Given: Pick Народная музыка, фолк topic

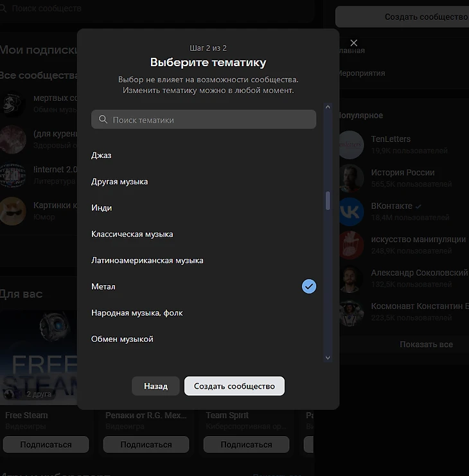Looking at the screenshot, I should (x=137, y=313).
